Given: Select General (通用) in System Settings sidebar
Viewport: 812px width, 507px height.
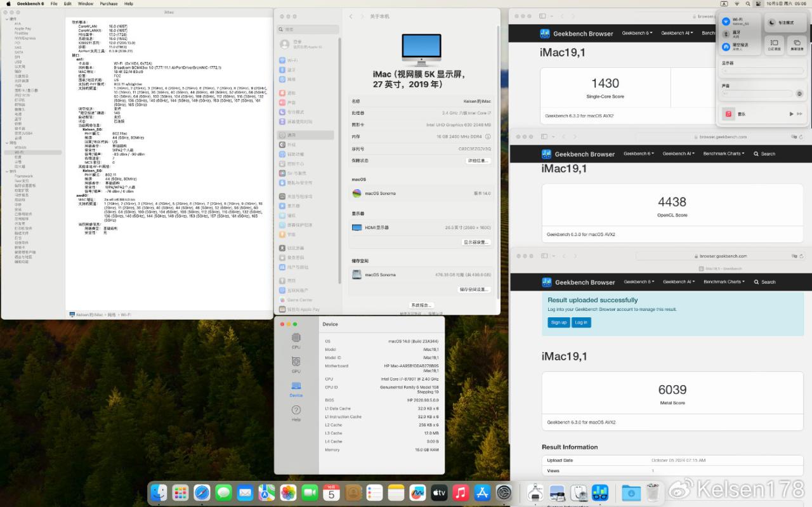Looking at the screenshot, I should (x=306, y=135).
